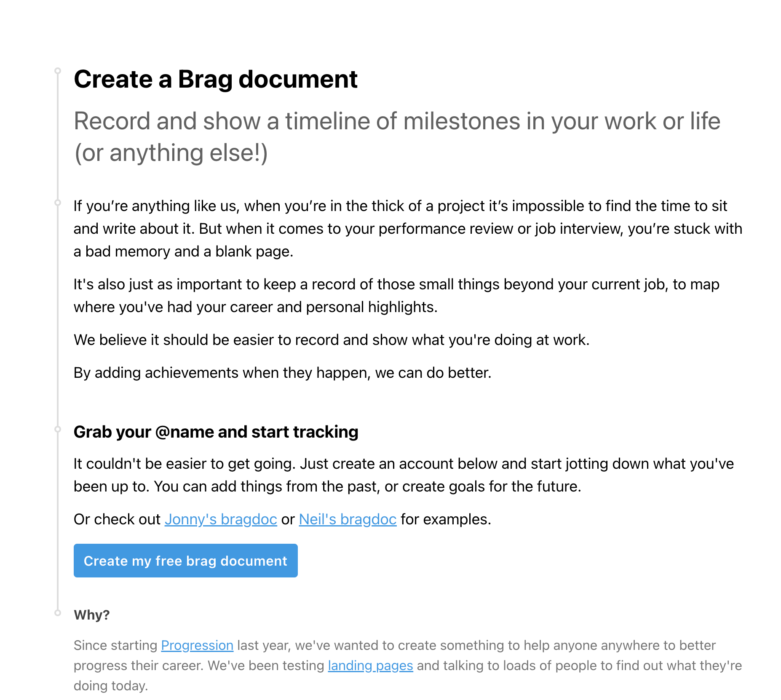This screenshot has width=781, height=700.
Task: Visit the 'landing pages' link
Action: [370, 665]
